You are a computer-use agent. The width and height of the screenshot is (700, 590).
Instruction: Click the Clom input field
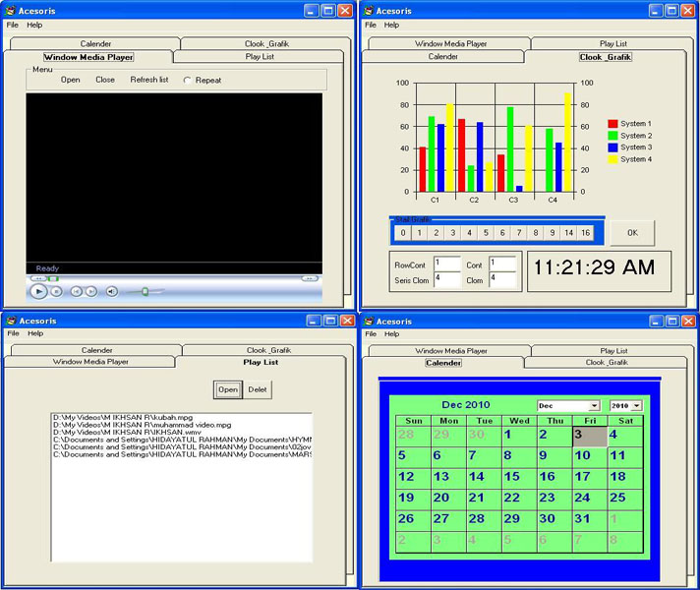[x=502, y=279]
